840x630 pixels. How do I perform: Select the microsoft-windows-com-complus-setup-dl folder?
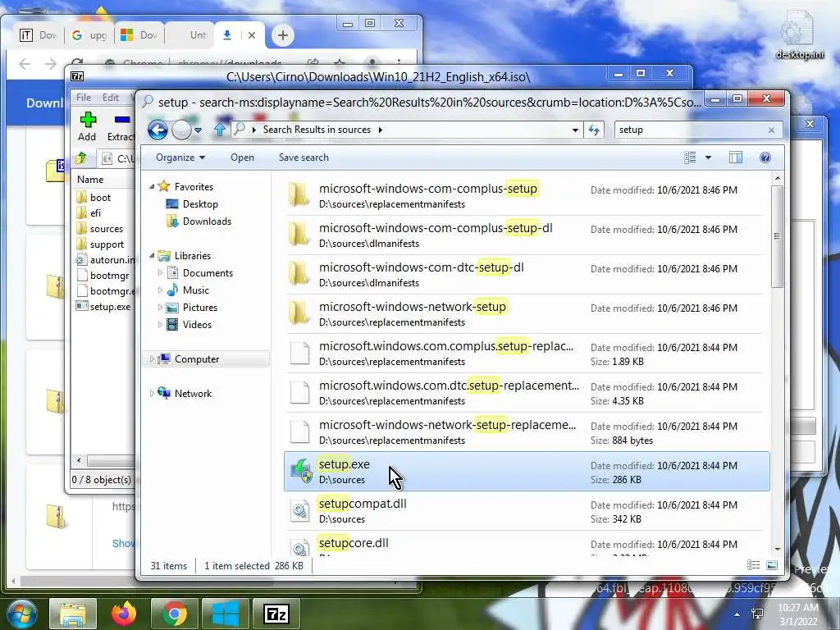[x=525, y=235]
